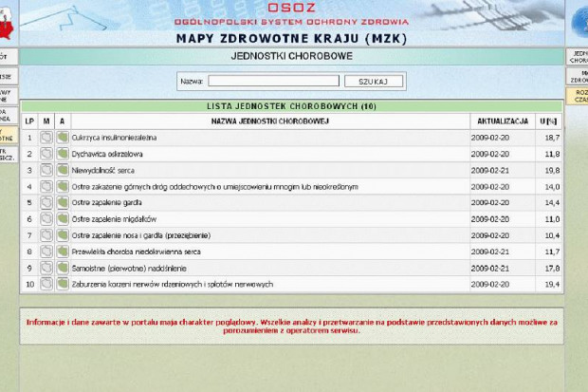
Task: Open the highlighted left sidebar tab ending in OTNE
Action: tap(9, 135)
